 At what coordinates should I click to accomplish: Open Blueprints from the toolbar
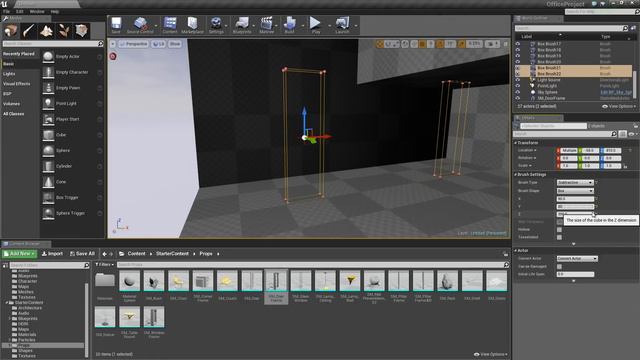click(242, 25)
